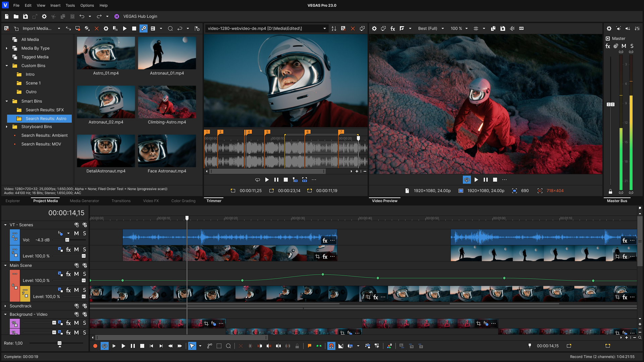Image resolution: width=644 pixels, height=362 pixels.
Task: Expand the Storyboard Bins tree item
Action: pyautogui.click(x=7, y=127)
